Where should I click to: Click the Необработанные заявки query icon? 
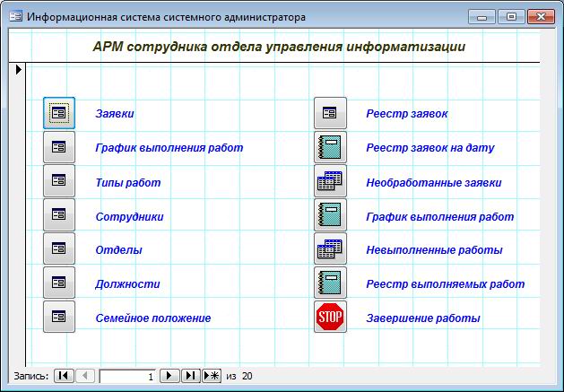330,181
